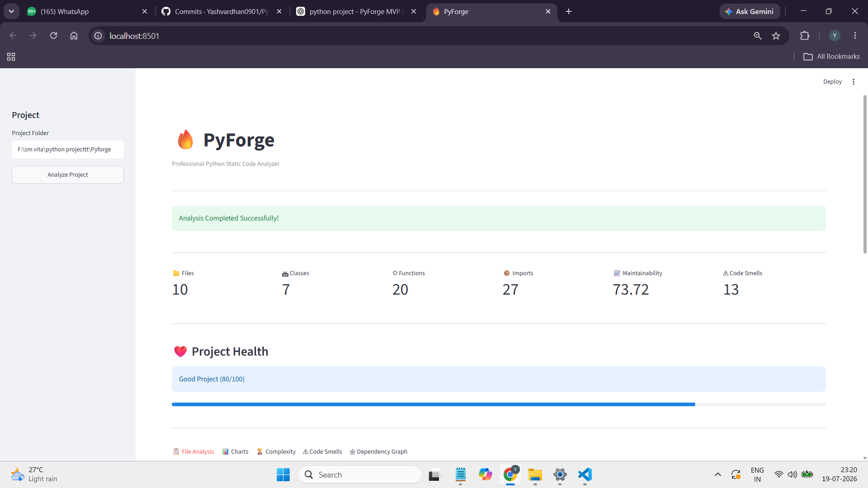Image resolution: width=868 pixels, height=488 pixels.
Task: Click the Project Folder path input
Action: click(68, 150)
